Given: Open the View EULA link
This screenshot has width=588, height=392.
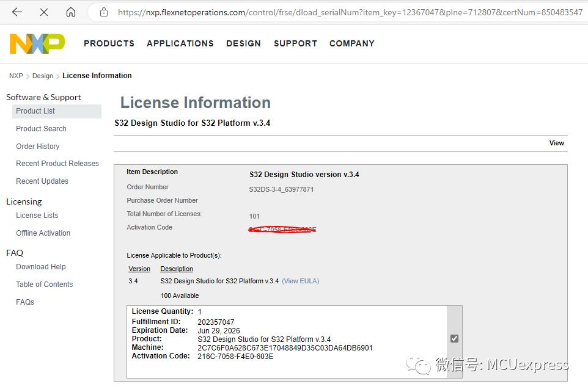Looking at the screenshot, I should 300,281.
